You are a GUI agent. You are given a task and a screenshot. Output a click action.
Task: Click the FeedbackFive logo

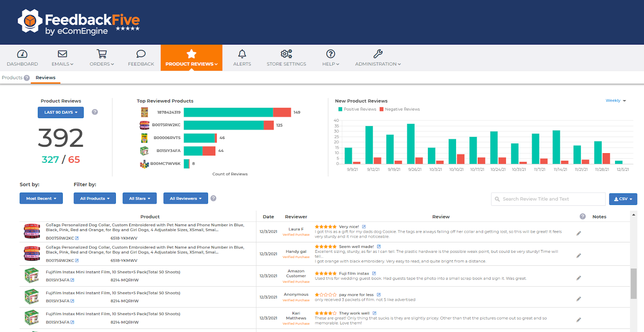(79, 22)
